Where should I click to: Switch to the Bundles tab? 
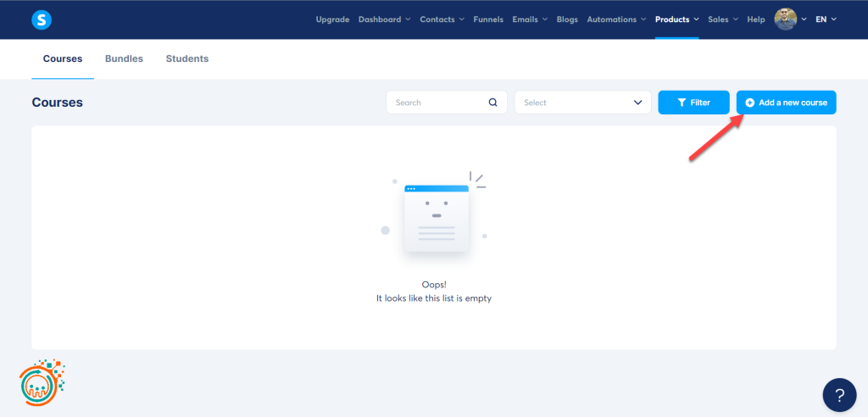(x=124, y=59)
